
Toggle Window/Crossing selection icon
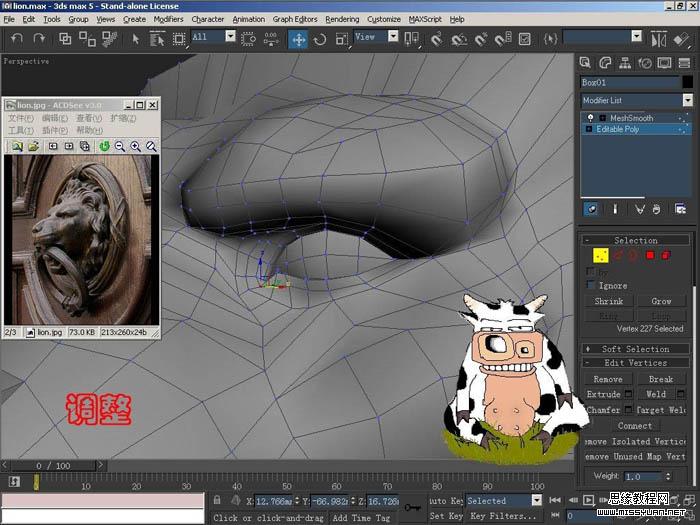[x=248, y=39]
